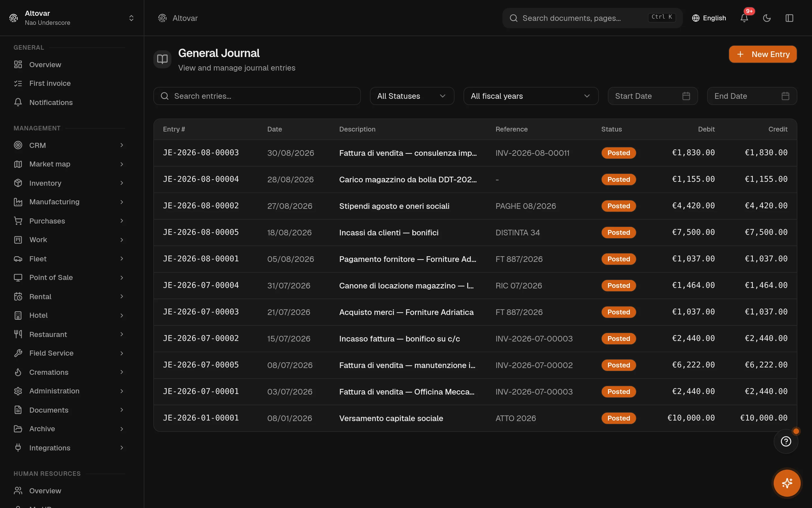Toggle the sidebar panel icon
The height and width of the screenshot is (508, 812).
click(x=789, y=18)
